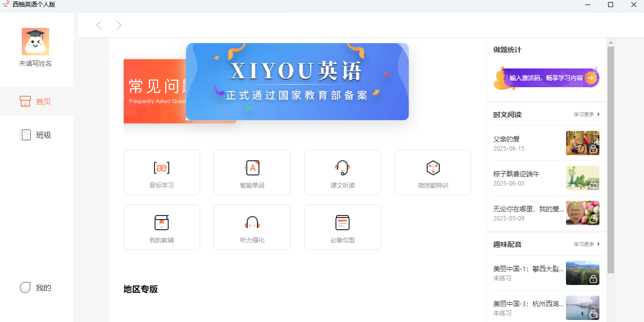Click the Mother's Day flowers thumbnail
This screenshot has height=322, width=644.
583,213
